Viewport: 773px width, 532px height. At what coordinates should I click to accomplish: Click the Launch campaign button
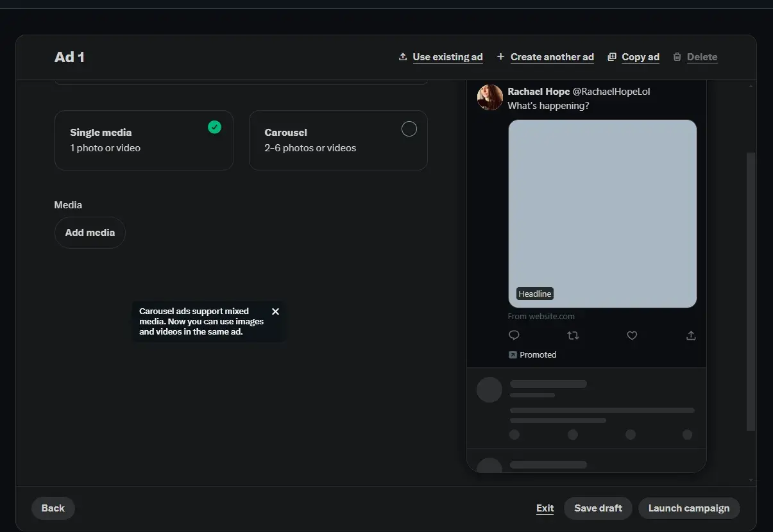688,508
